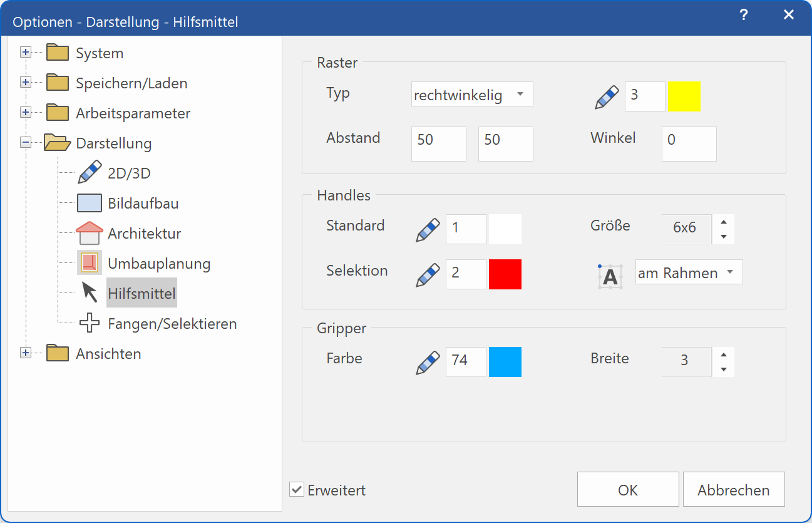The image size is (812, 523).
Task: Click the Bildaufbau icon in the tree
Action: click(90, 202)
